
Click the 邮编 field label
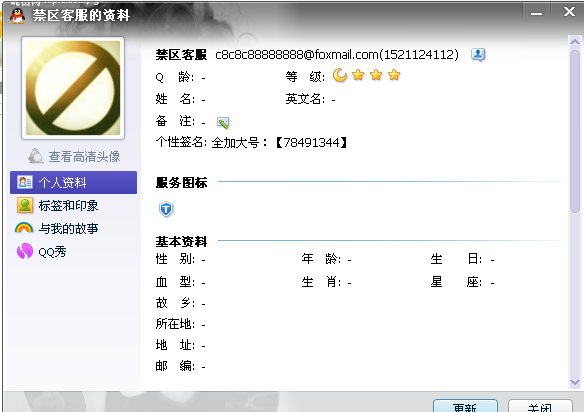175,366
